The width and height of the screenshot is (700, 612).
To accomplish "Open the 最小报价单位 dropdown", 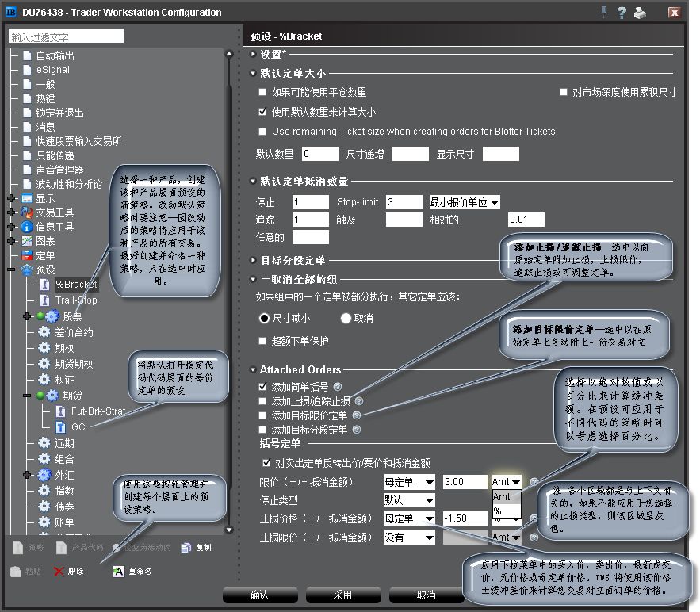I will coord(465,202).
